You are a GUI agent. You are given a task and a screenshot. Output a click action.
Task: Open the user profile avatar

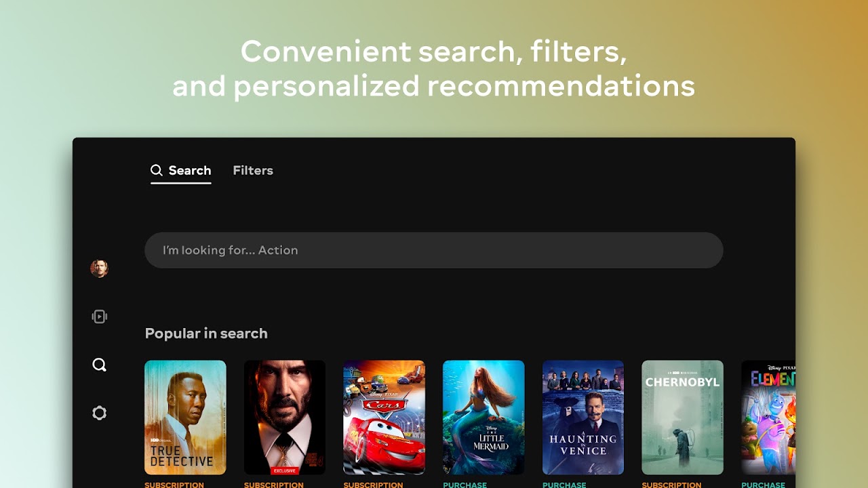(x=99, y=268)
